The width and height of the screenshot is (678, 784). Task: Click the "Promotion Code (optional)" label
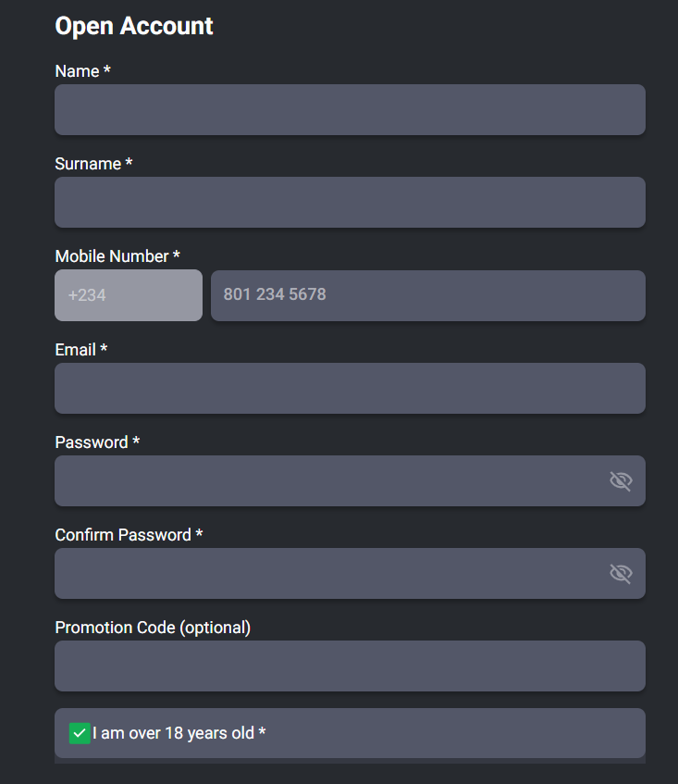(x=153, y=628)
